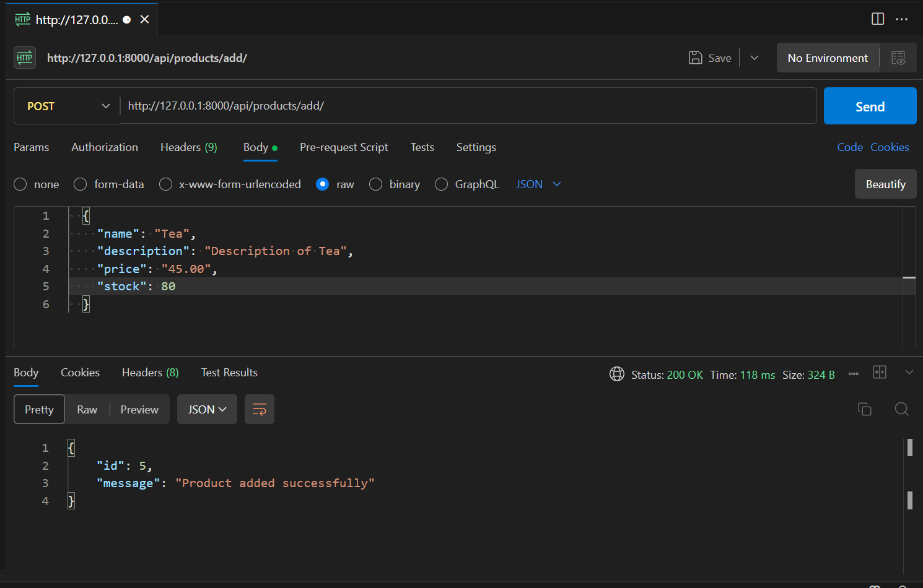Open the more actions ellipsis menu
The image size is (923, 588).
point(901,19)
